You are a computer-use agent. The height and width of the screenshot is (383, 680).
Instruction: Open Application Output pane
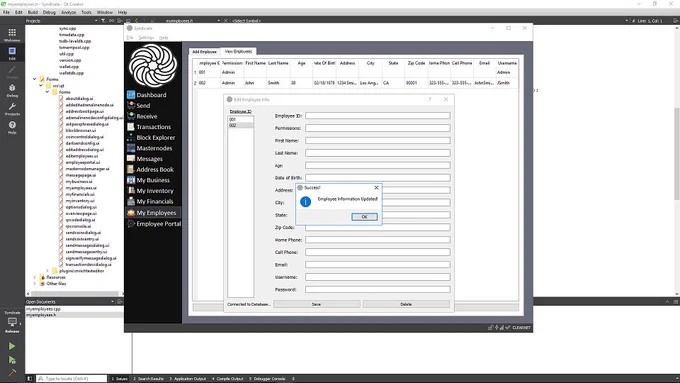(187, 379)
